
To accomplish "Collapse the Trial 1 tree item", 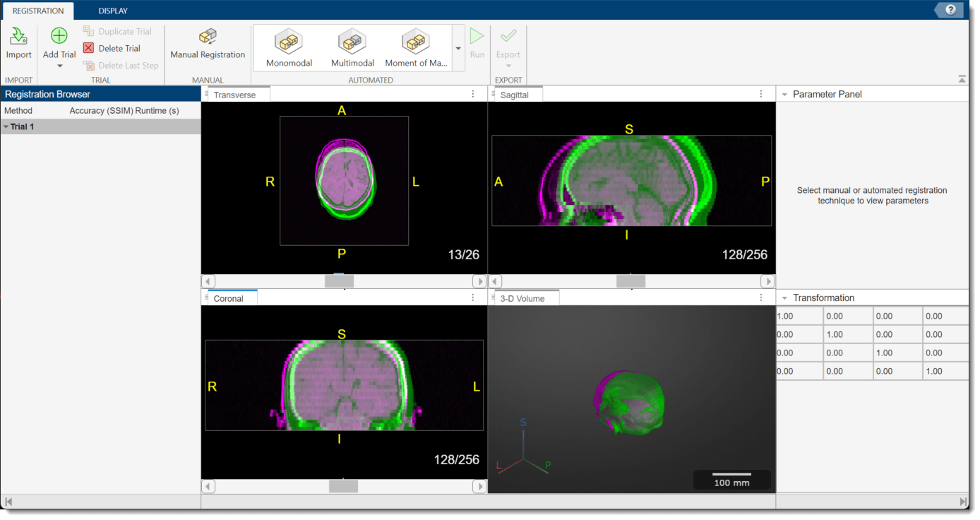I will tap(7, 126).
